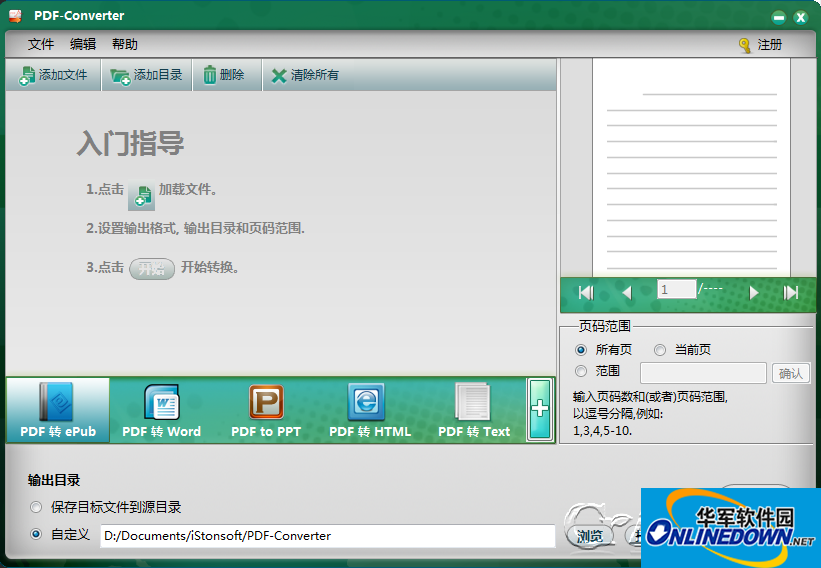Click the 确认 button
This screenshot has width=821, height=568.
tap(791, 373)
